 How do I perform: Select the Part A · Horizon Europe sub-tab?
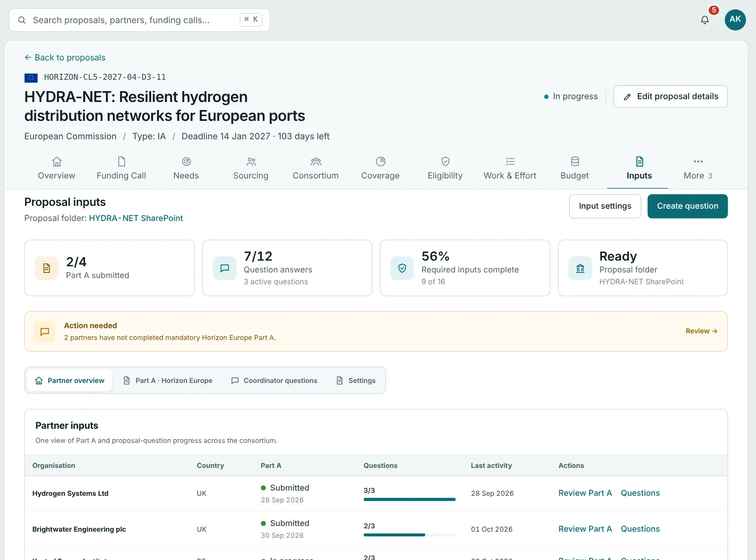168,381
